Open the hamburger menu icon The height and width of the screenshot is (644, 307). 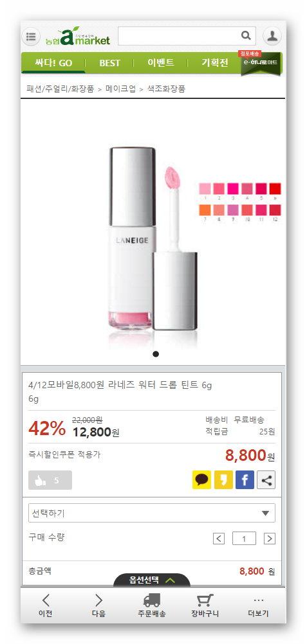coord(31,37)
